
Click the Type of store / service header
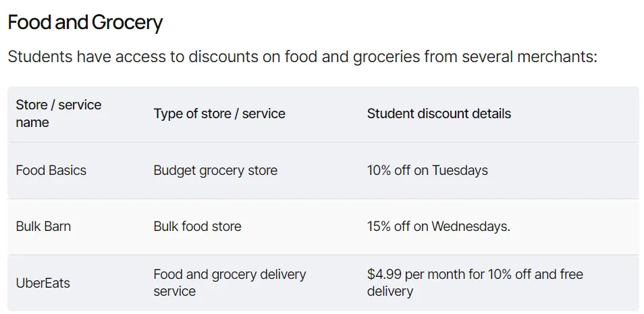click(219, 113)
